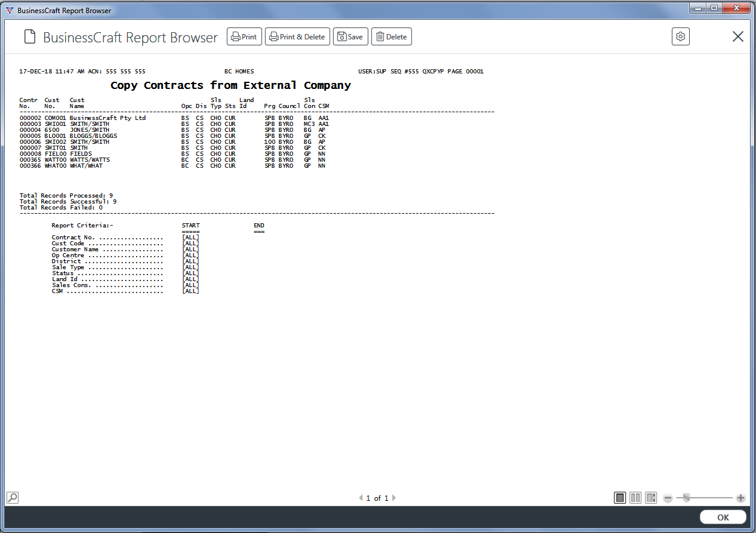Click Total Records Processed line

[x=66, y=196]
